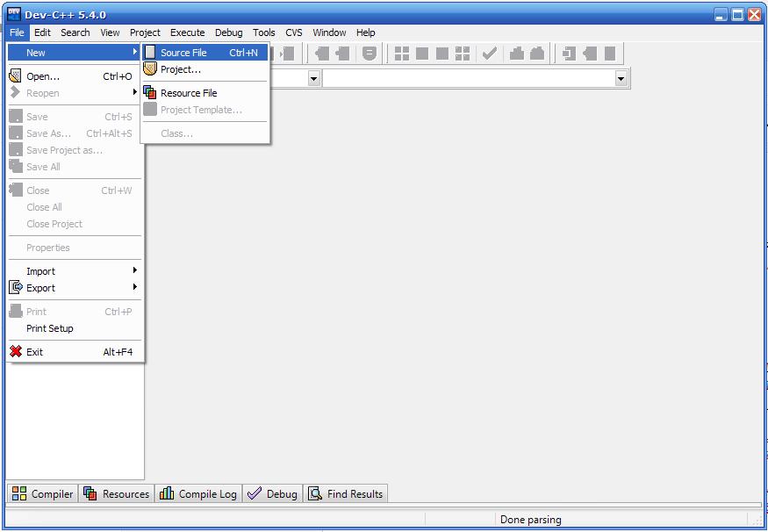Click the grayed Close Ctrl+W entry

75,191
